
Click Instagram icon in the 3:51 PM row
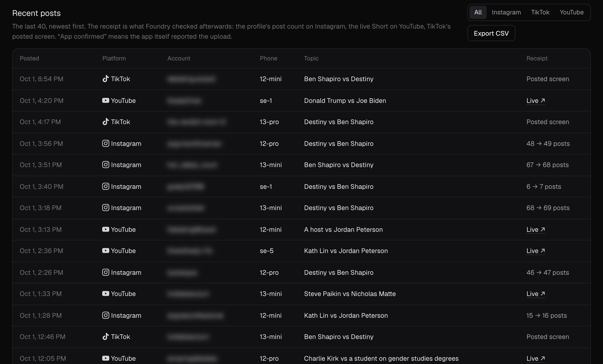105,165
